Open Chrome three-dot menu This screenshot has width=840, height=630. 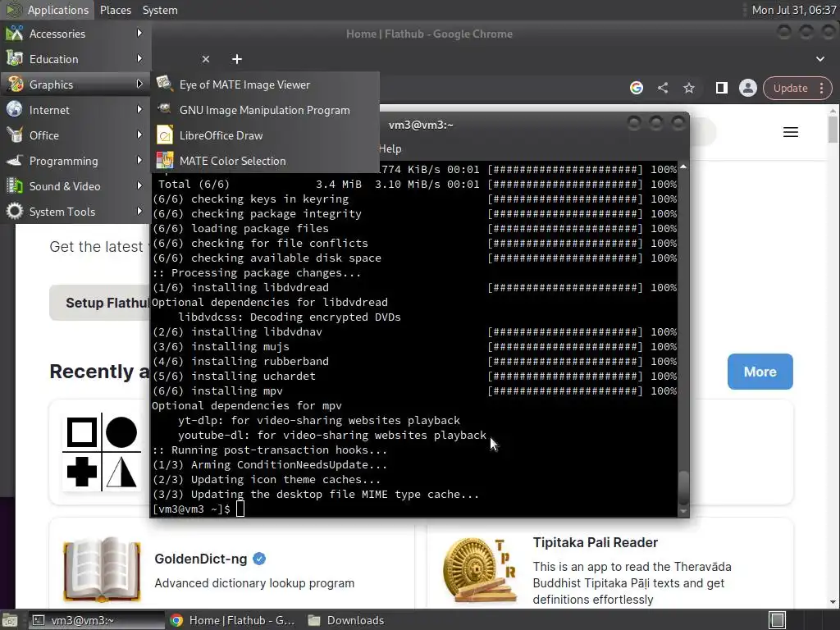(822, 88)
